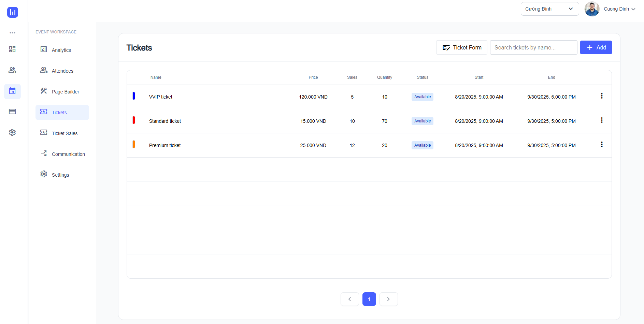This screenshot has width=644, height=324.
Task: Select the calendar event icon in left rail
Action: pyautogui.click(x=12, y=91)
